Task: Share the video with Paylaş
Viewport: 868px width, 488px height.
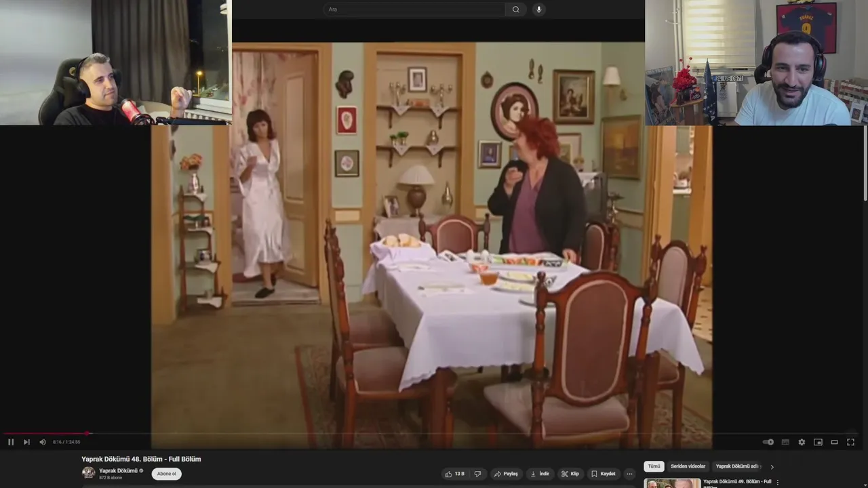Action: [x=506, y=474]
